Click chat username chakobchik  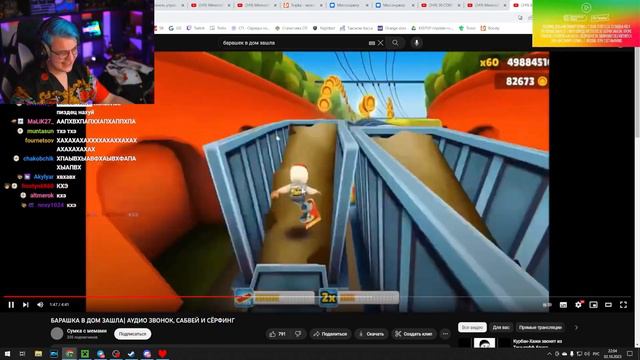coord(38,158)
